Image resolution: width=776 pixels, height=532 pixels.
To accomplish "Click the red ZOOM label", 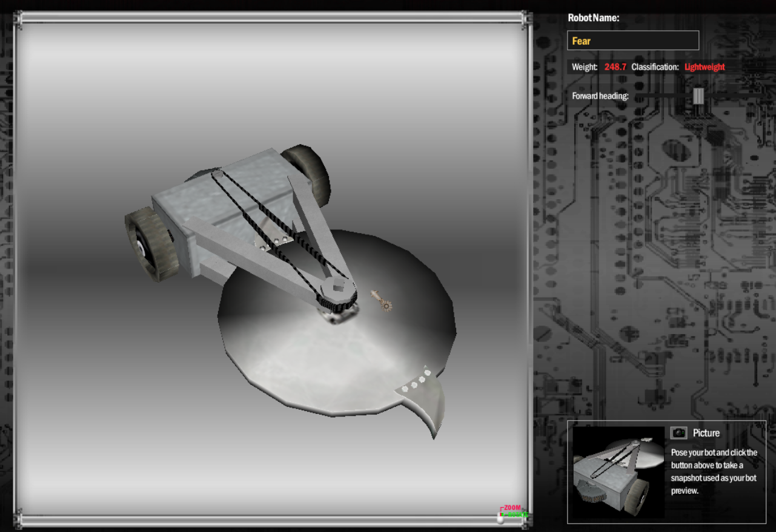I will 512,508.
